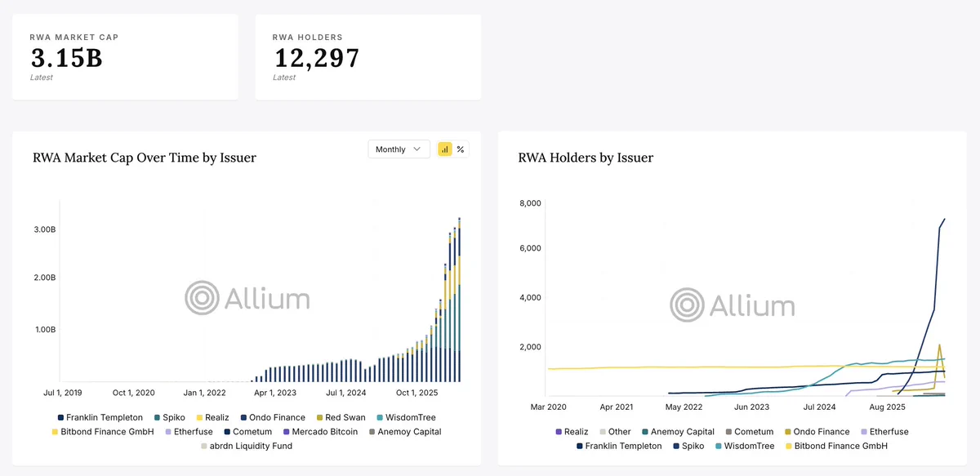Click Latest under the 12,297 value
The image size is (980, 476).
tap(284, 78)
